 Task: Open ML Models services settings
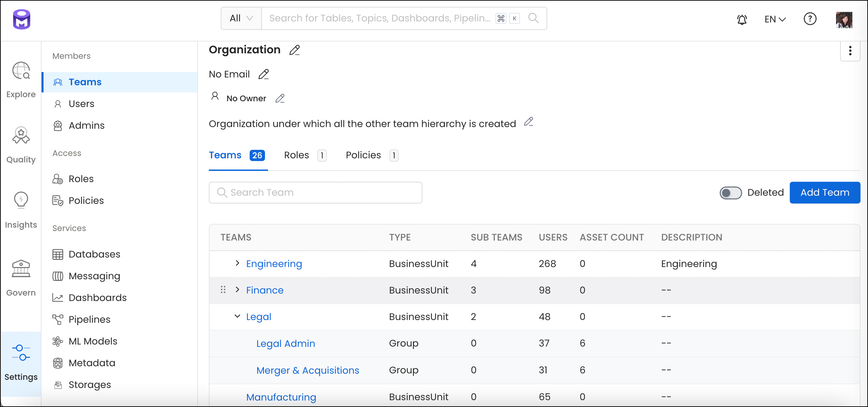(x=120, y=341)
